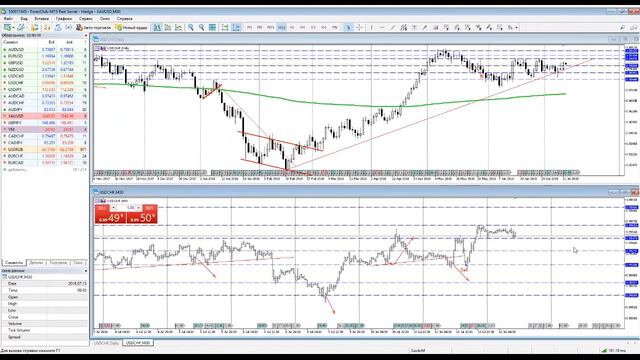Select EURUSD row in Market Watch

pos(44,56)
